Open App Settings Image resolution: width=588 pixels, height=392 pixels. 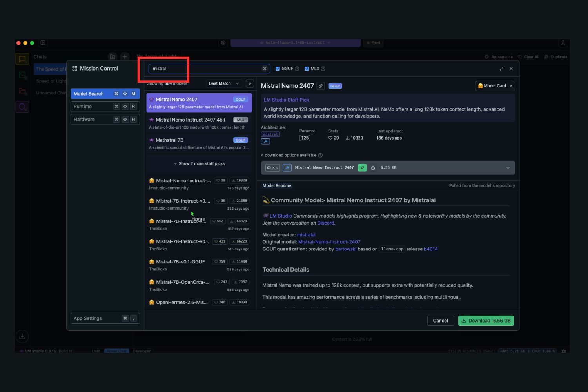point(105,318)
